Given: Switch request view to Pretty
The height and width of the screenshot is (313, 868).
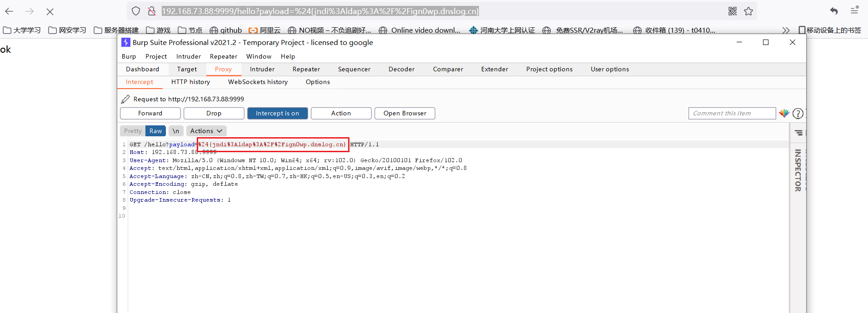Looking at the screenshot, I should (x=133, y=131).
